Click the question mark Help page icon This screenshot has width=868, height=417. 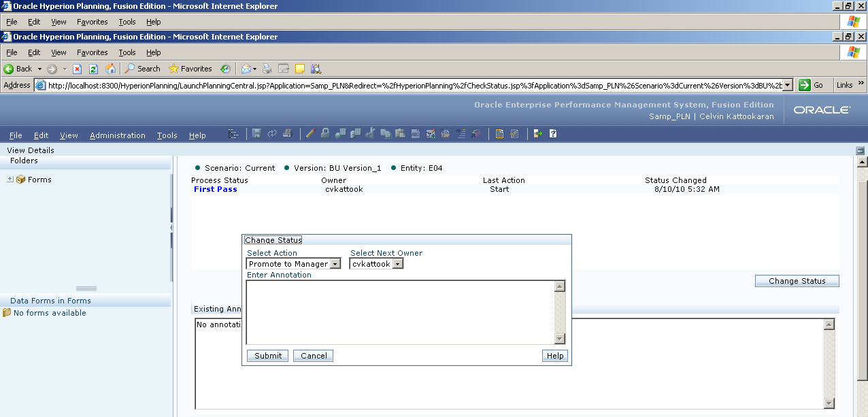click(x=554, y=134)
